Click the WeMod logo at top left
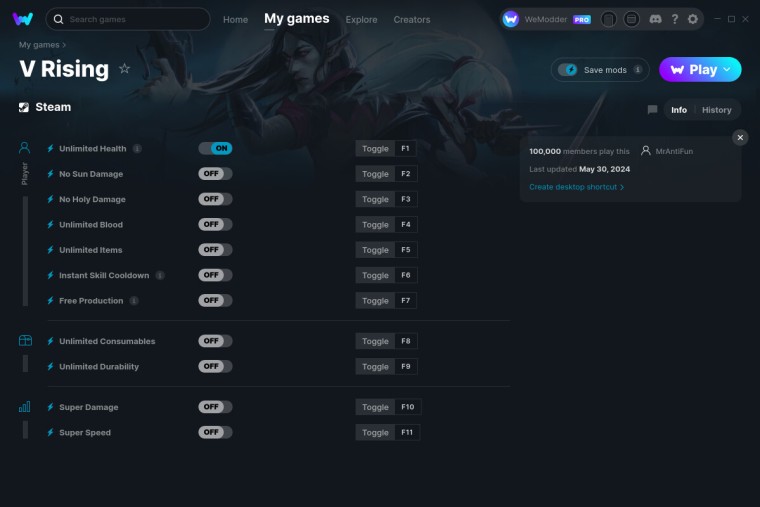 [23, 19]
